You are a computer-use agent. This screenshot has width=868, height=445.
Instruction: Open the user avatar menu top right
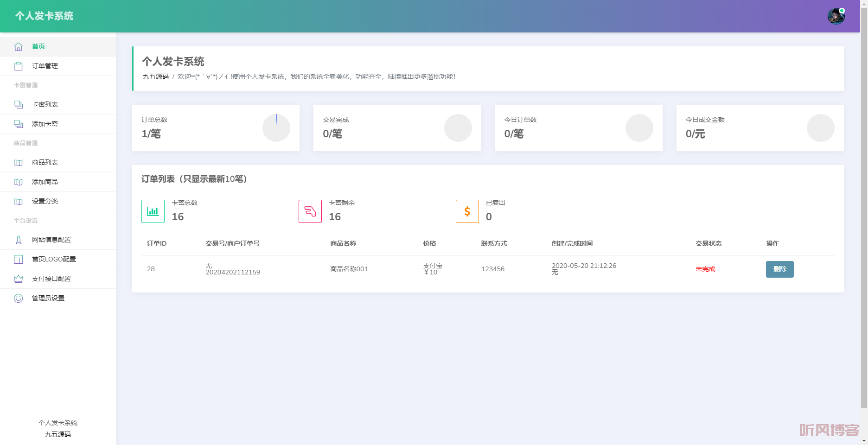(x=836, y=16)
